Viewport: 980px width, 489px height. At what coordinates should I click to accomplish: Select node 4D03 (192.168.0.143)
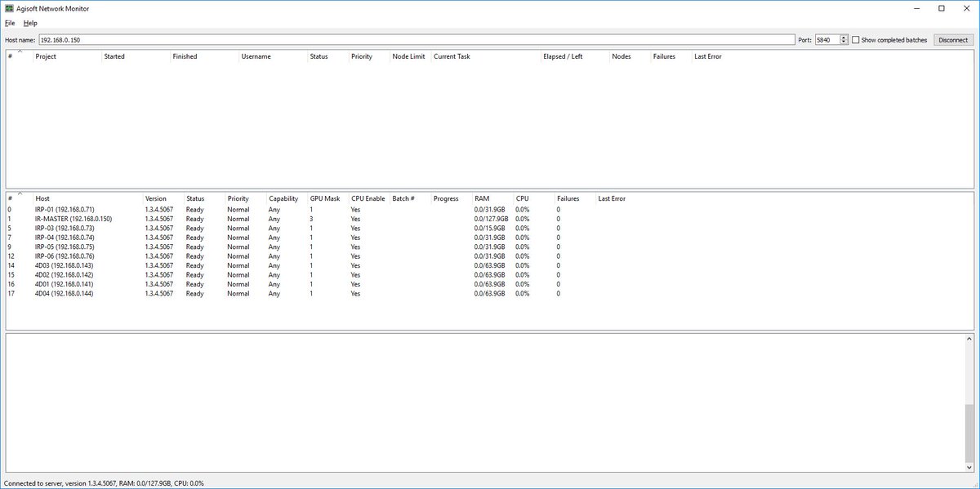tap(64, 265)
